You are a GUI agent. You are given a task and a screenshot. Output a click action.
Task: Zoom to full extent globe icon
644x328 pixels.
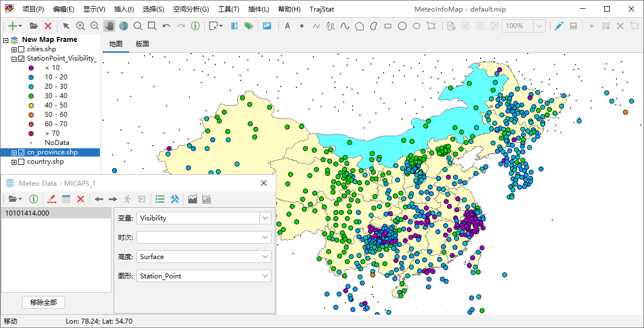124,26
